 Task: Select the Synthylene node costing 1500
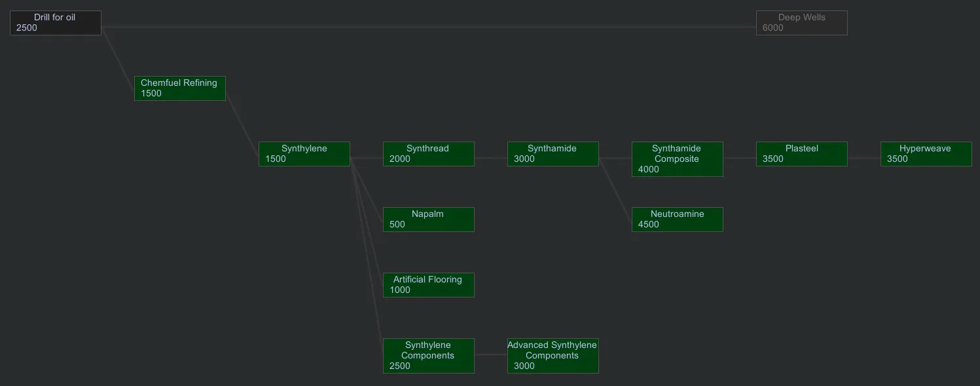click(x=304, y=154)
